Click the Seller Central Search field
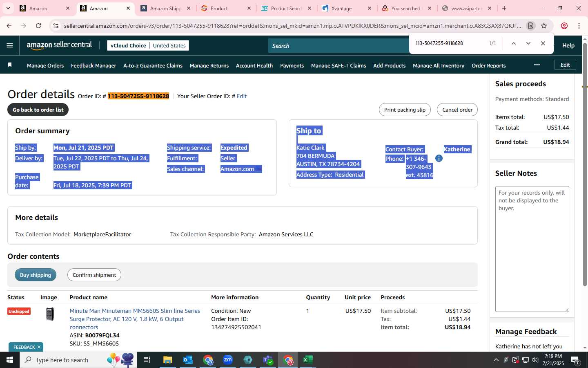Image resolution: width=588 pixels, height=368 pixels. click(339, 46)
